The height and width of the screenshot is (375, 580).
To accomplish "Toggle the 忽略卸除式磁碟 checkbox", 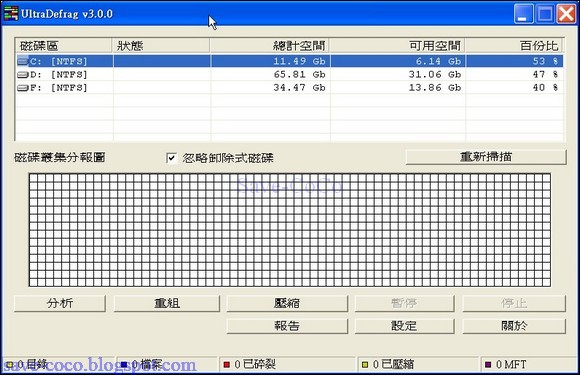I will (171, 158).
